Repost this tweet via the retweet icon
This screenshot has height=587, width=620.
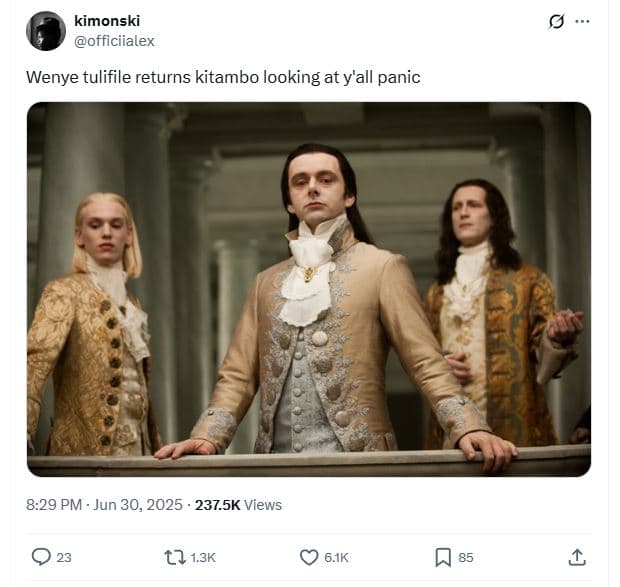[x=175, y=557]
